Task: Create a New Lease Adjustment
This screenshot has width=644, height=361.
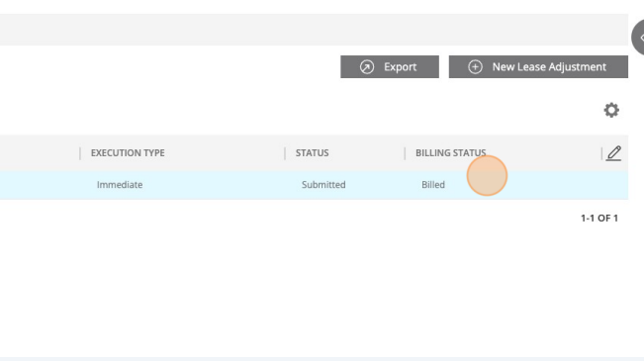Action: pos(538,66)
